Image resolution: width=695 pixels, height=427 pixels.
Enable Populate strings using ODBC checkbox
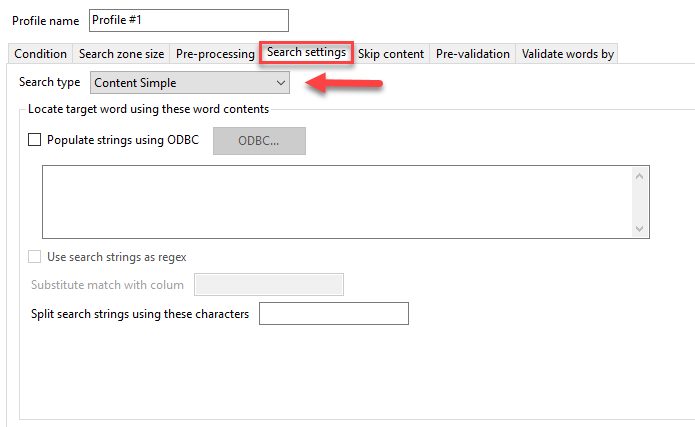[x=35, y=140]
